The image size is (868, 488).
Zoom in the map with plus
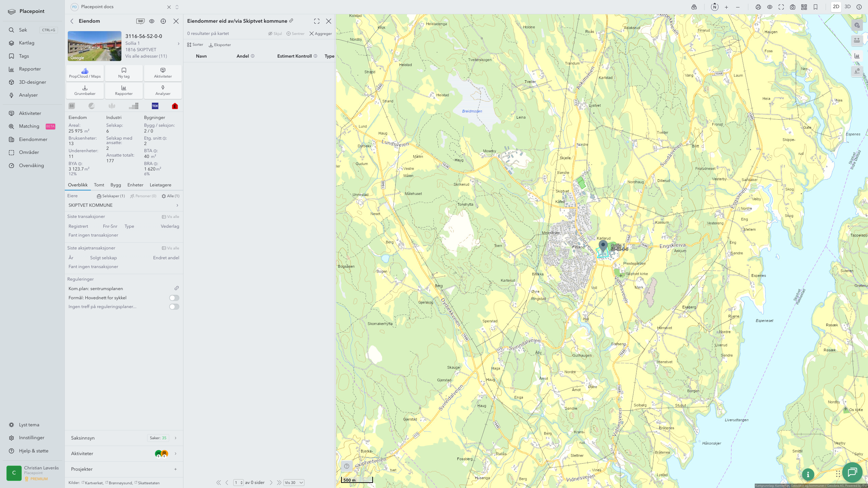pos(726,7)
